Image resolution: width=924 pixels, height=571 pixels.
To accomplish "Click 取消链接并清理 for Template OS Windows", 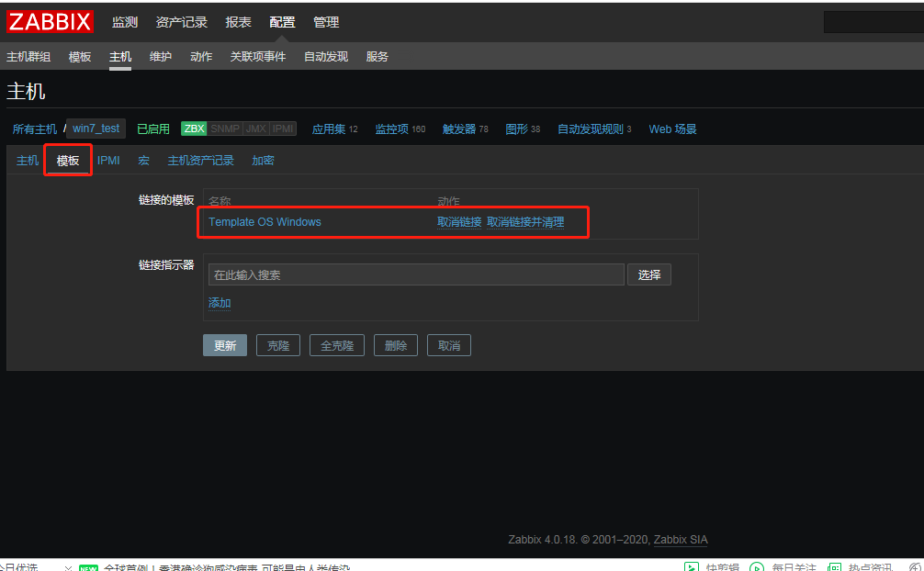I will tap(525, 222).
